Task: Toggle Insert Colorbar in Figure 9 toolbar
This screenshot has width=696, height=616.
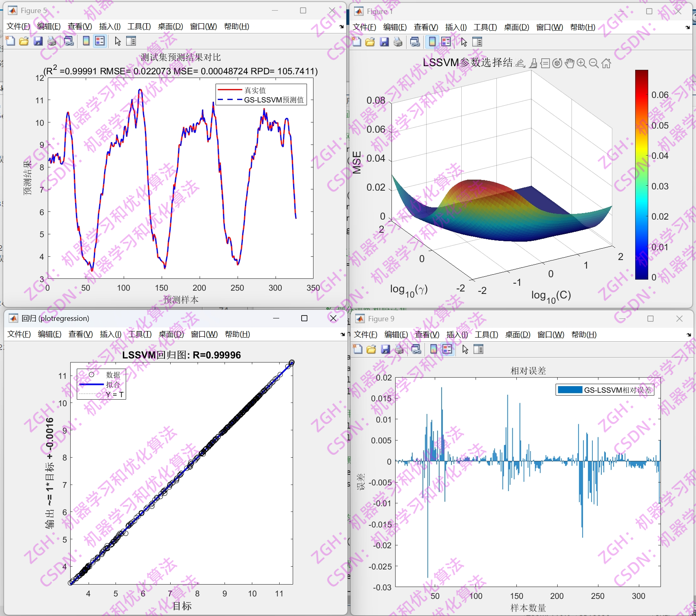Action: pyautogui.click(x=434, y=349)
